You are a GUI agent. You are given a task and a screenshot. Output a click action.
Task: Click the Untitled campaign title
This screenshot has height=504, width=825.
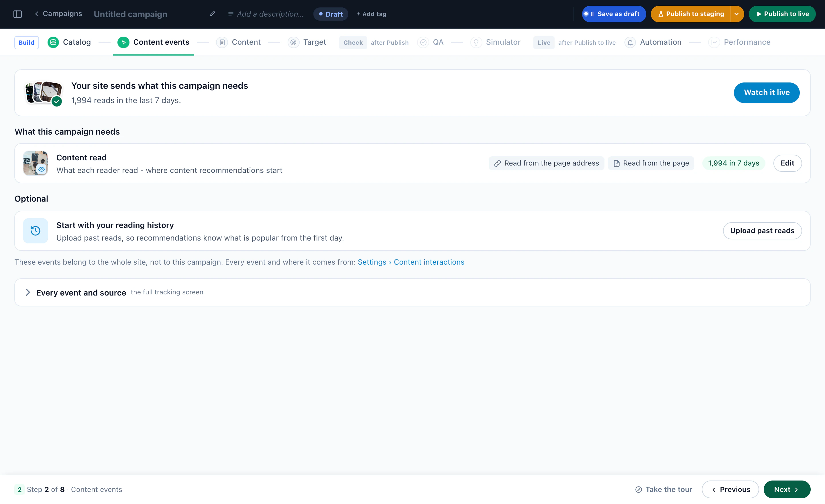click(x=130, y=14)
